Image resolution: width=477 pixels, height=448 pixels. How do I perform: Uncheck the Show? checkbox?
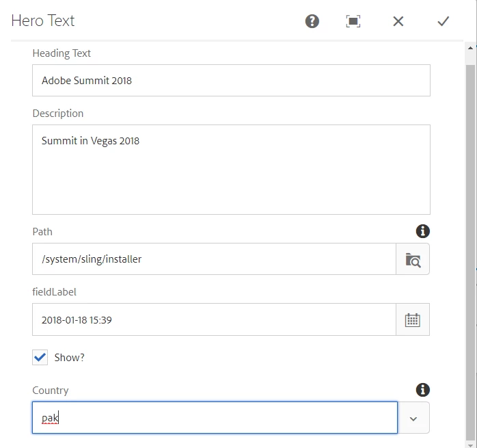(40, 357)
